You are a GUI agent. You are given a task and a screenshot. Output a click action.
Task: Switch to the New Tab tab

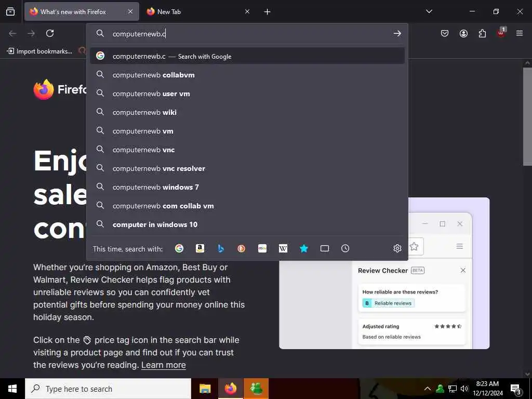point(198,11)
